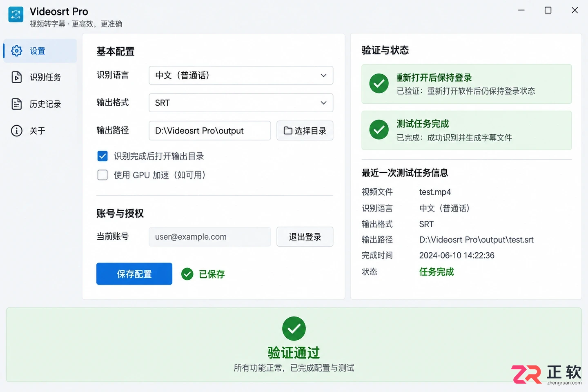Click the 输出路径 input field

pos(210,131)
